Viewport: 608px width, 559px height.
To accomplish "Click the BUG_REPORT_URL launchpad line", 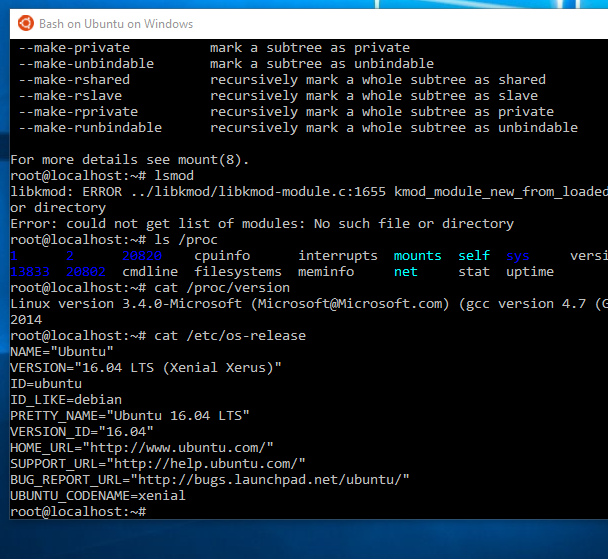I will [x=210, y=480].
